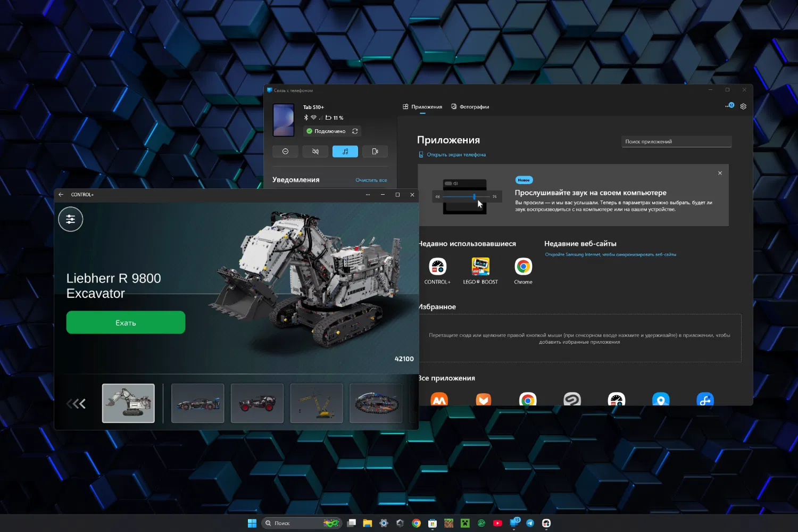The image size is (798, 532).
Task: Open CONTROL+ from recently used apps
Action: [437, 271]
